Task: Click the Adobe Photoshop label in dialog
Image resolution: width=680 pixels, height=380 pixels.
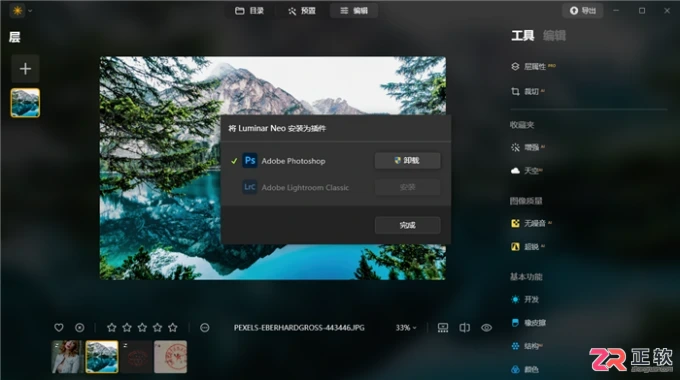Action: [293, 161]
